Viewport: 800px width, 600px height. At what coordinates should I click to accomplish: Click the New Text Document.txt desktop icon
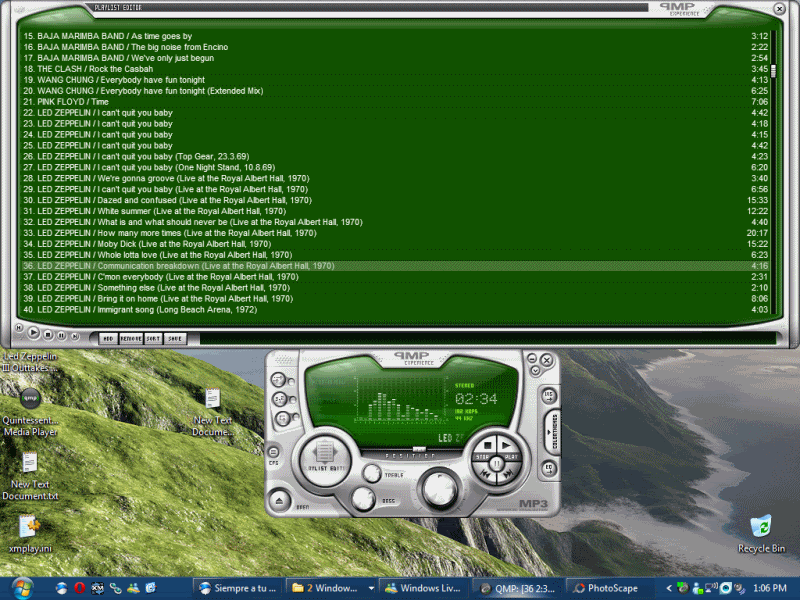(x=30, y=476)
